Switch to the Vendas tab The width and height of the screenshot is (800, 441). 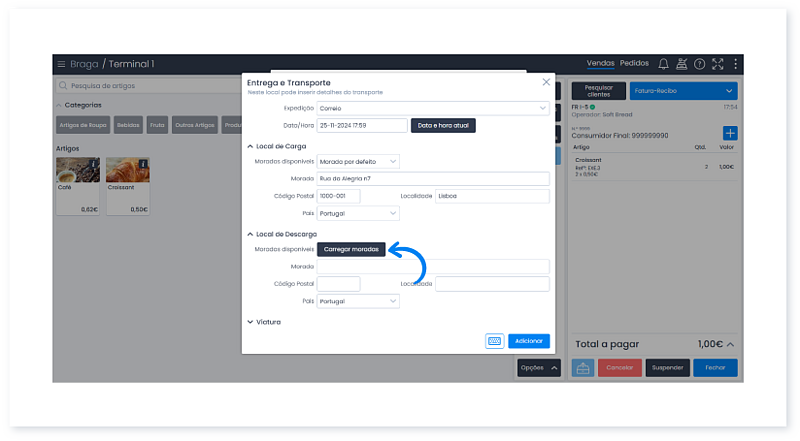(x=600, y=64)
